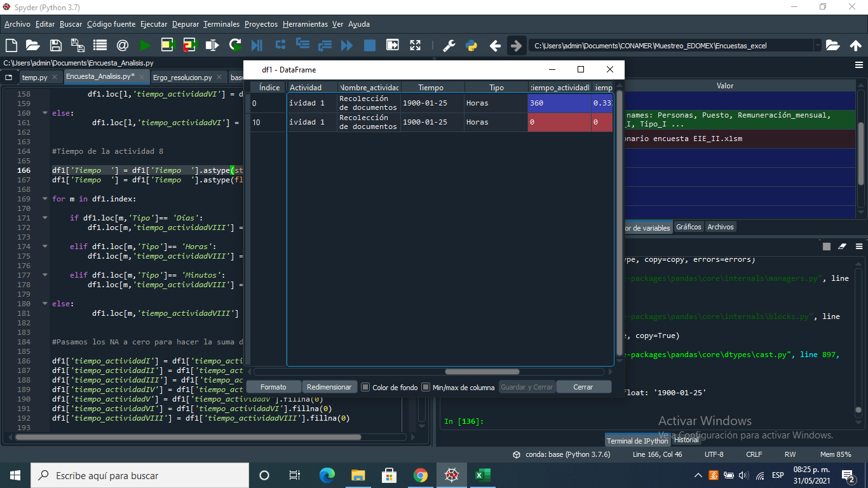Switch to the Historial tab
868x488 pixels.
click(686, 440)
